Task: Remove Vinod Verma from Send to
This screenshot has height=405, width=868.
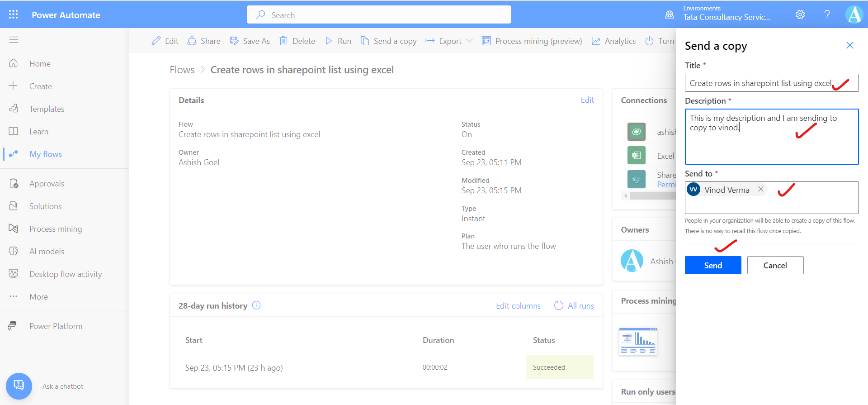Action: [761, 189]
